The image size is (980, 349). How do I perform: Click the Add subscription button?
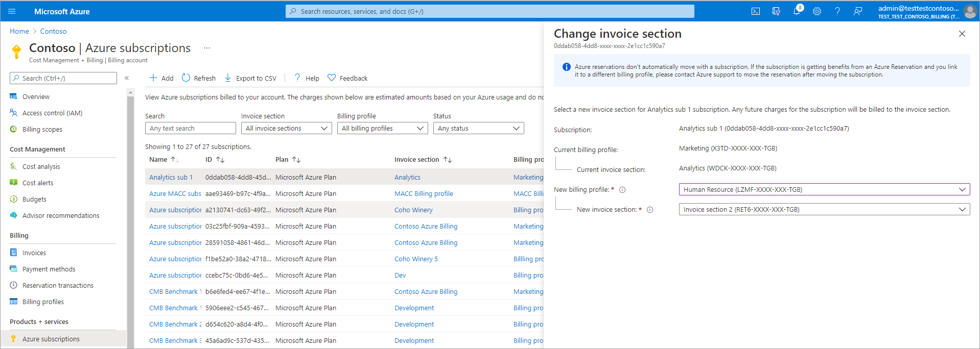tap(161, 78)
